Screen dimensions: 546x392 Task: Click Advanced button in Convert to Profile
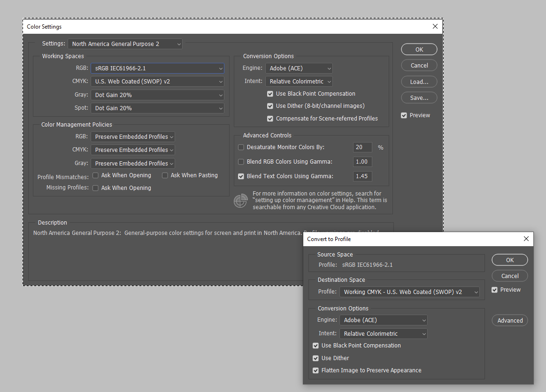(509, 321)
